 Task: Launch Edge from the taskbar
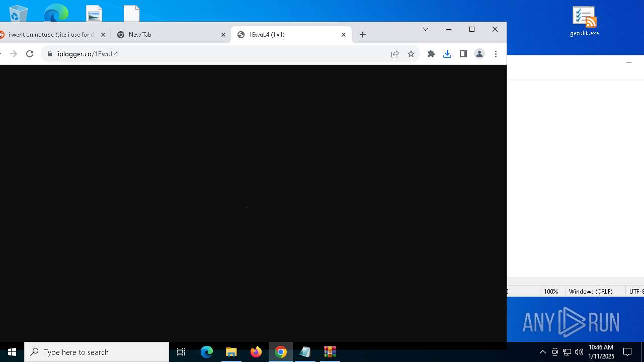pos(207,352)
